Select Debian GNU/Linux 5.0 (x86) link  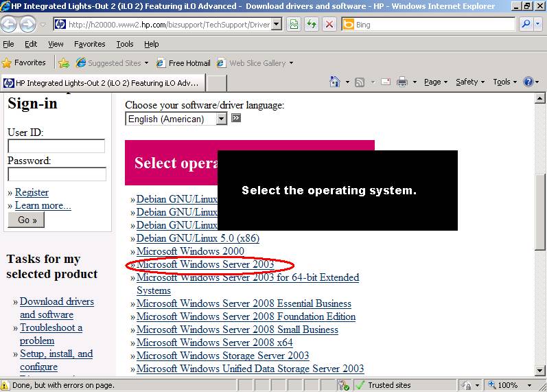(198, 238)
